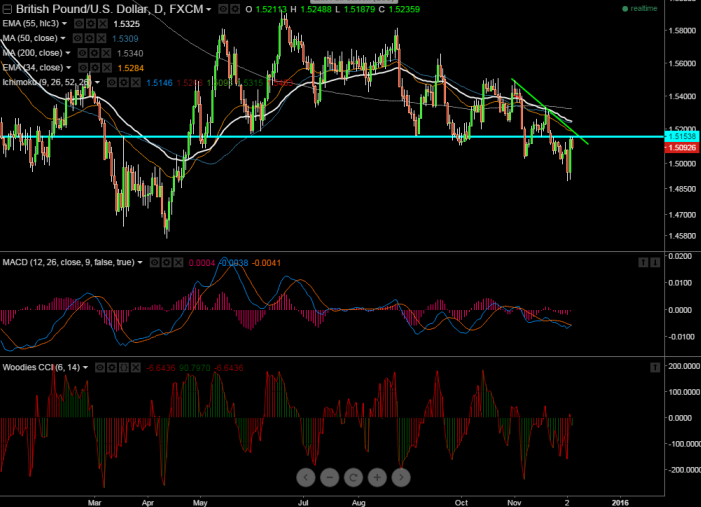The width and height of the screenshot is (701, 507).
Task: Expand the EMA (55, hlc3) dropdown
Action: tap(64, 23)
